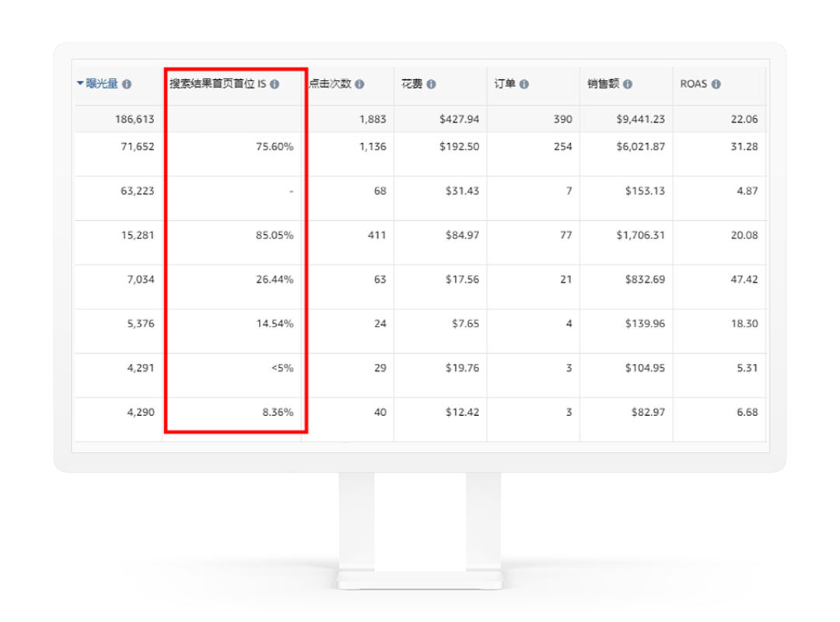This screenshot has height=622, width=840.
Task: Select the sales cell $139.96
Action: pos(645,323)
